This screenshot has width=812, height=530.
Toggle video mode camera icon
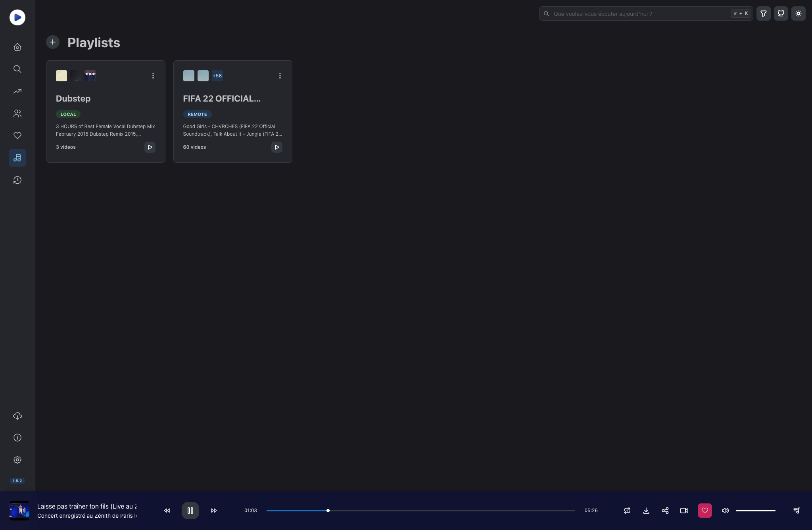tap(684, 511)
